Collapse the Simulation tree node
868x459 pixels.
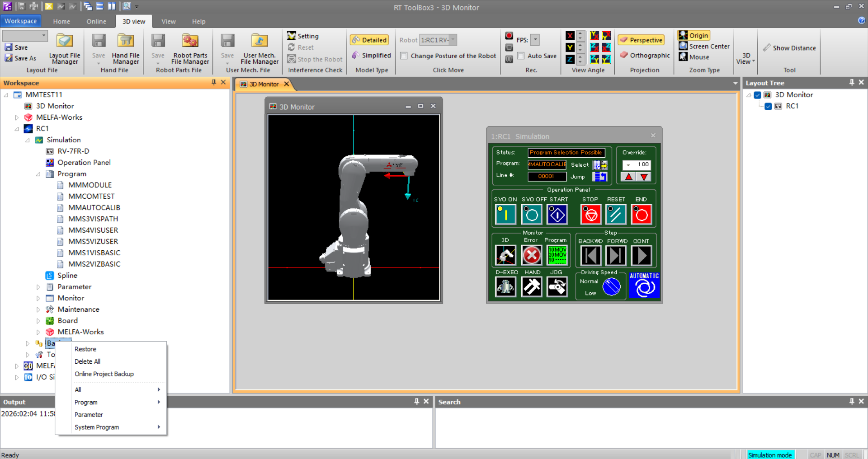point(28,140)
